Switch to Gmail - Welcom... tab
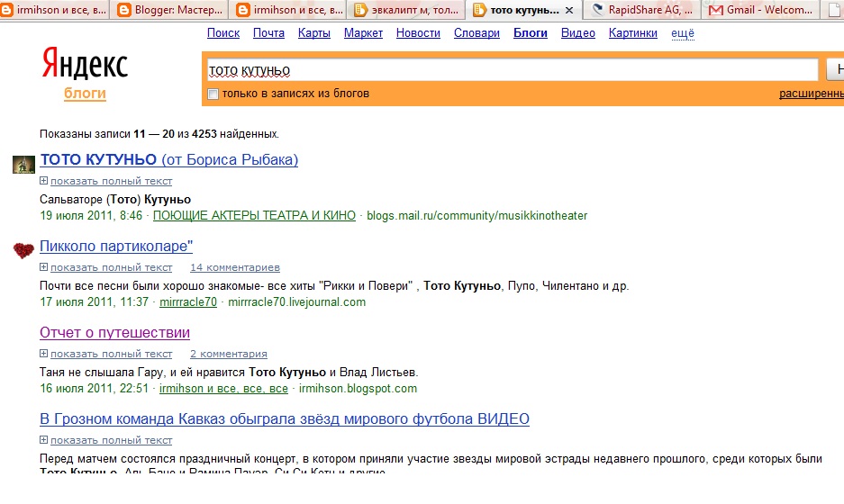The width and height of the screenshot is (844, 504). pyautogui.click(x=760, y=10)
